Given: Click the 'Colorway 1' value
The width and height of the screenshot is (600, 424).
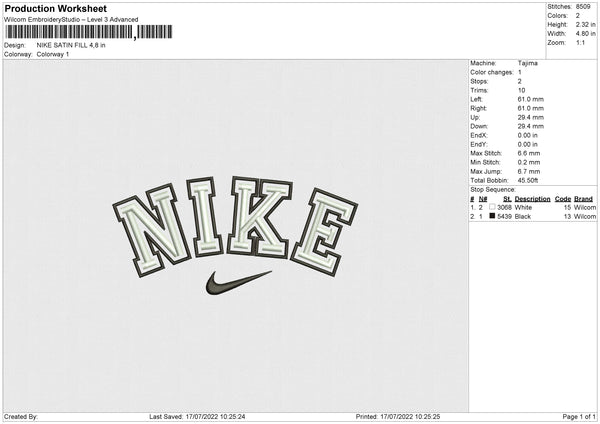Looking at the screenshot, I should (x=53, y=54).
